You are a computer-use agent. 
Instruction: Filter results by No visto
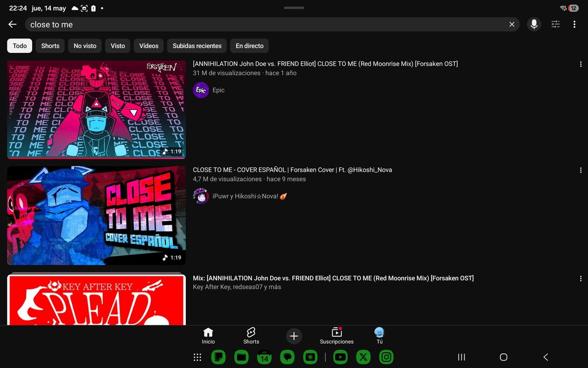pyautogui.click(x=85, y=46)
